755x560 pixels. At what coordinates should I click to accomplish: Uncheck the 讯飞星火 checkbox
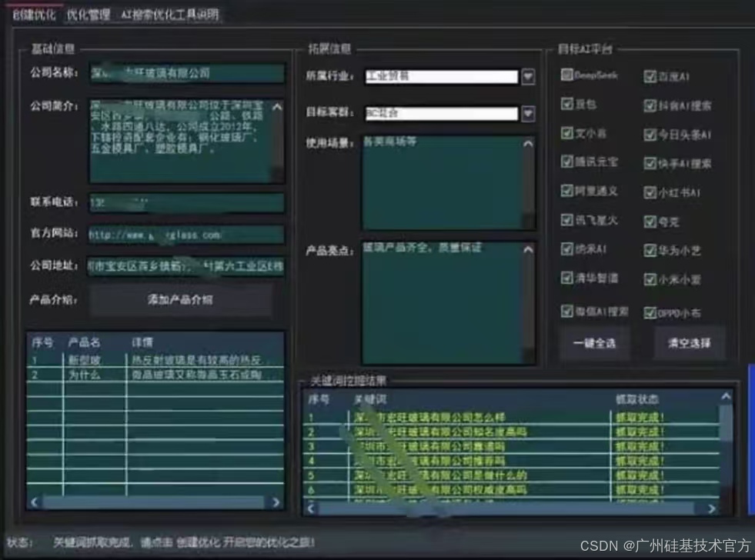566,220
